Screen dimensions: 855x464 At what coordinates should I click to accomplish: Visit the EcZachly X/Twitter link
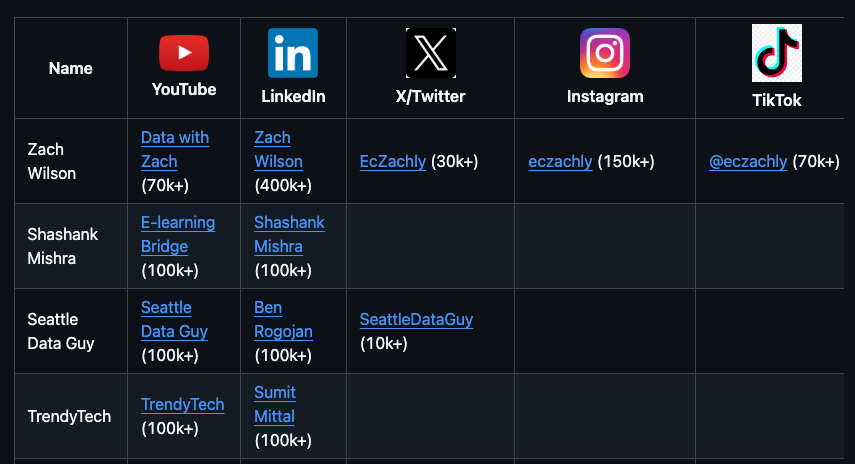[393, 161]
